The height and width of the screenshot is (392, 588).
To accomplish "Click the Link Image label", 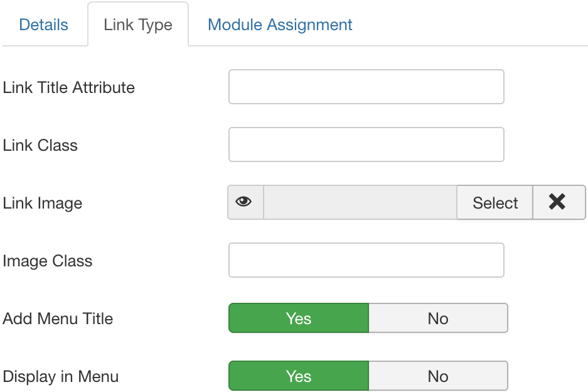I will click(x=43, y=203).
